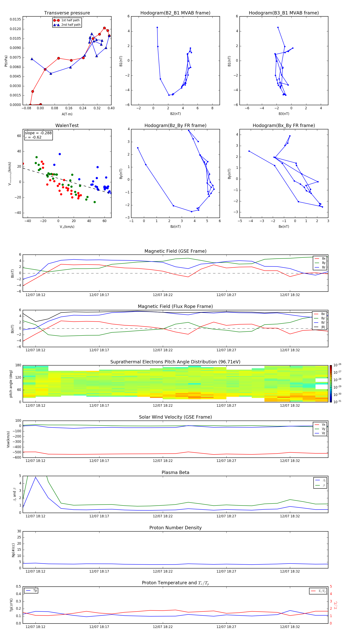Image resolution: width=351 pixels, height=644 pixels.
Task: Click the "Transverse pressure" plot title
Action: (x=67, y=13)
